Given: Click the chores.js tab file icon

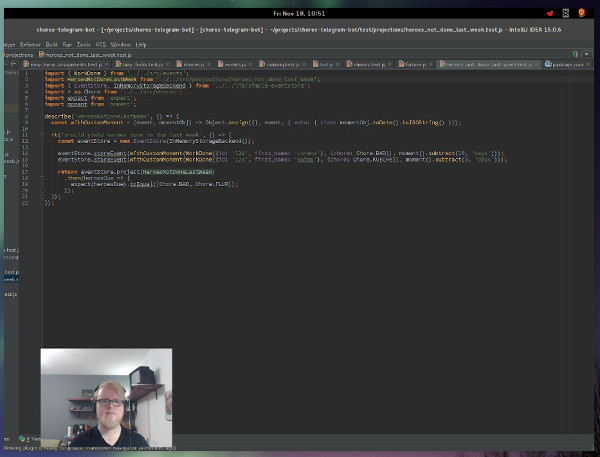Looking at the screenshot, I should 179,64.
